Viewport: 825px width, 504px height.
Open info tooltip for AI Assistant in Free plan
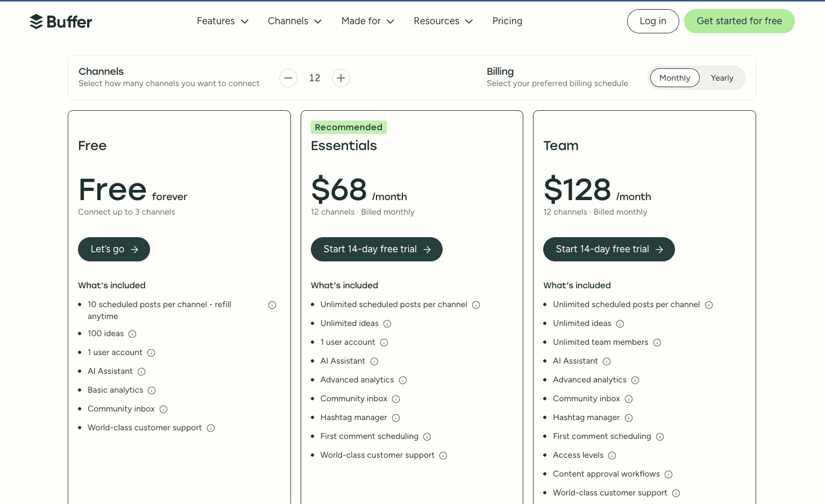[141, 372]
